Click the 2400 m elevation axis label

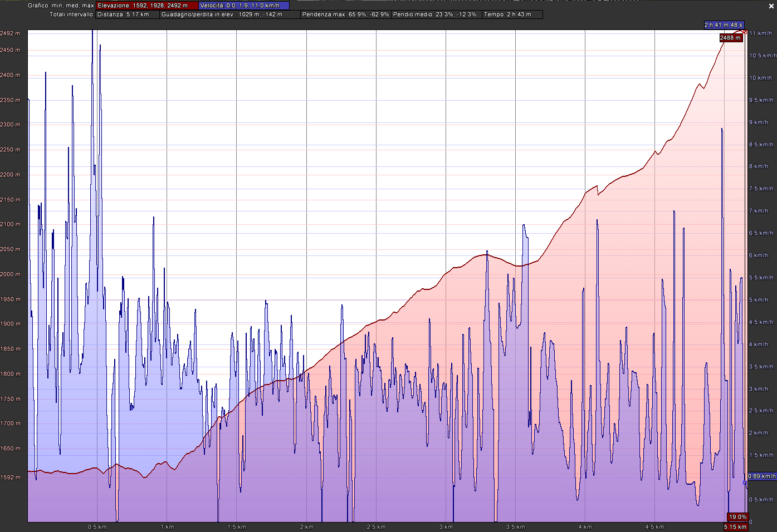(10, 75)
